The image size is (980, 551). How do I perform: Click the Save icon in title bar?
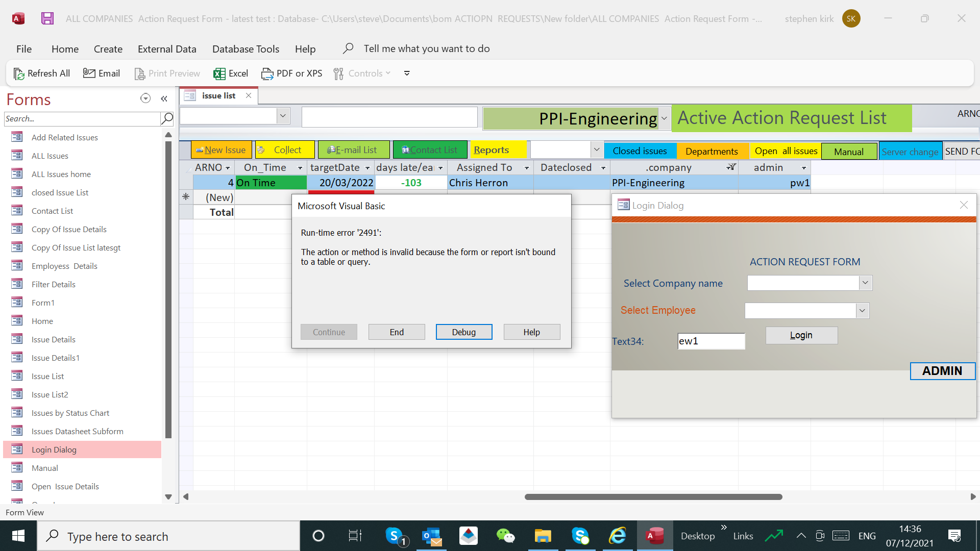pos(47,19)
